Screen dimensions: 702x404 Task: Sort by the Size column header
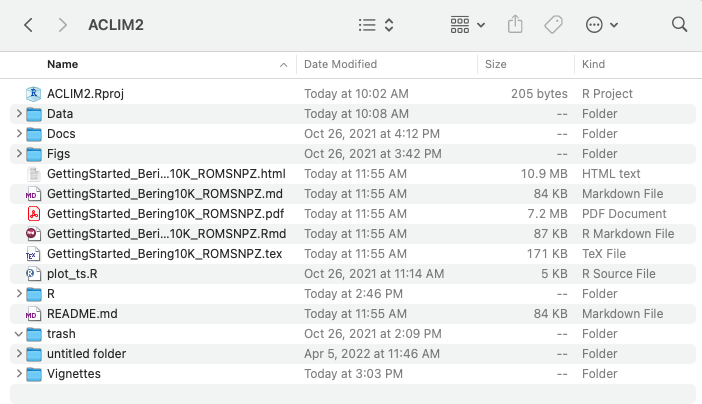[x=496, y=64]
